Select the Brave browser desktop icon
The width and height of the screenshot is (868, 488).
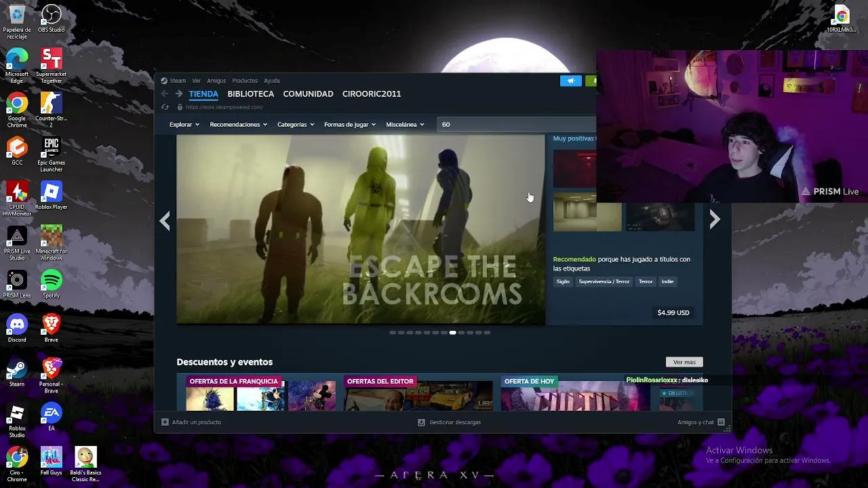(x=52, y=329)
